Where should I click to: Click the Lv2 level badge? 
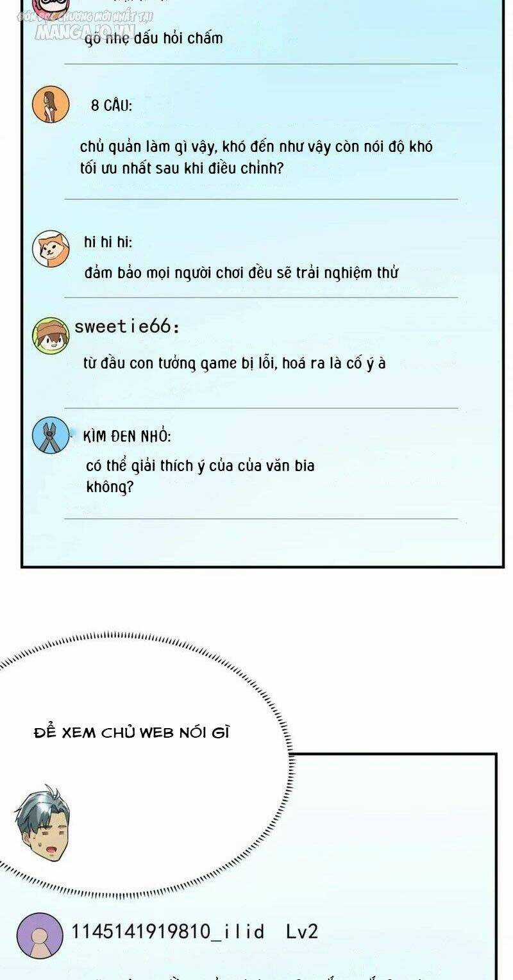click(301, 931)
